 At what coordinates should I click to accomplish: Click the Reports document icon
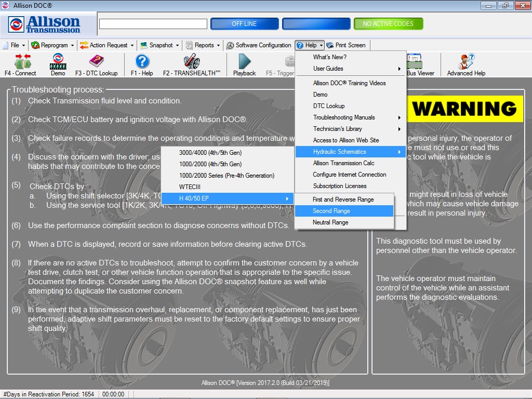point(189,45)
